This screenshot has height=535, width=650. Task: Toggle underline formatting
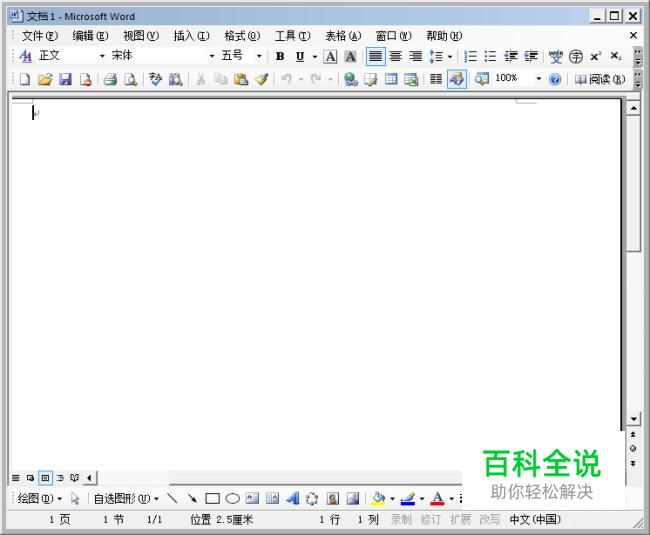300,56
